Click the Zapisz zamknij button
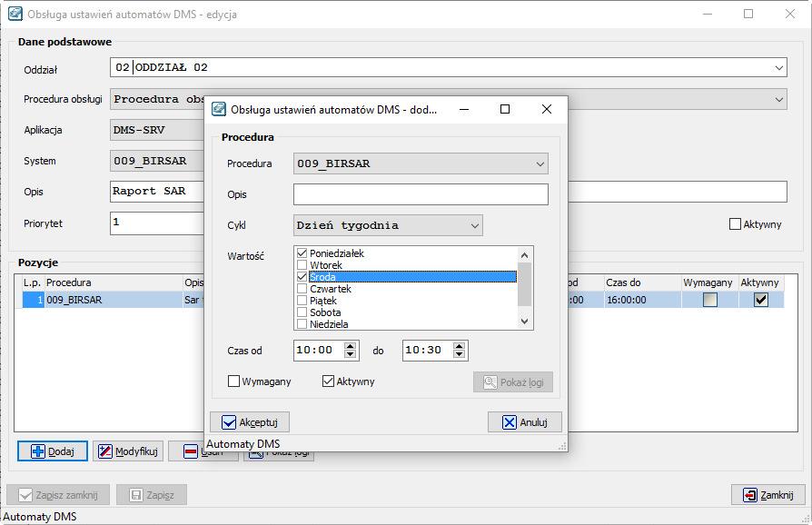The height and width of the screenshot is (525, 812). point(58,494)
